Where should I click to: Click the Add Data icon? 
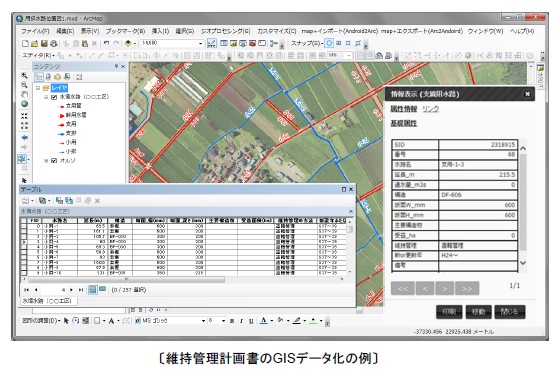pos(128,43)
